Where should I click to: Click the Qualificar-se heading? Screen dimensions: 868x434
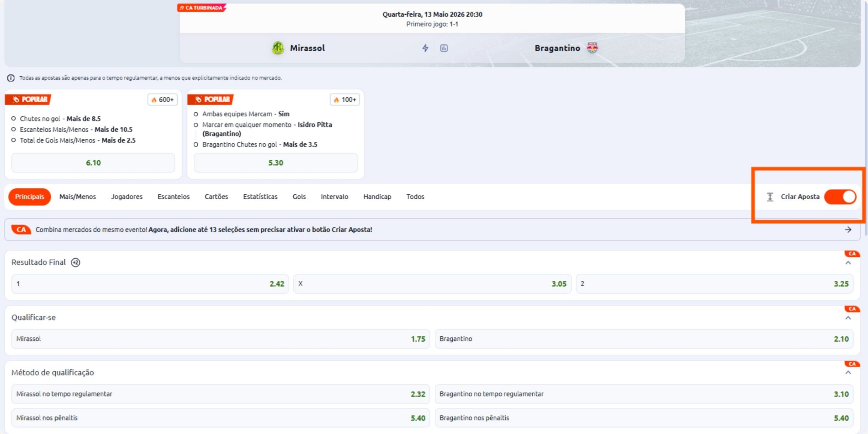pyautogui.click(x=34, y=318)
